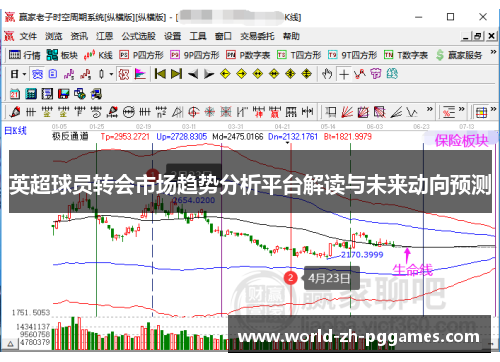Open the 浏览 menu

[x=54, y=36]
